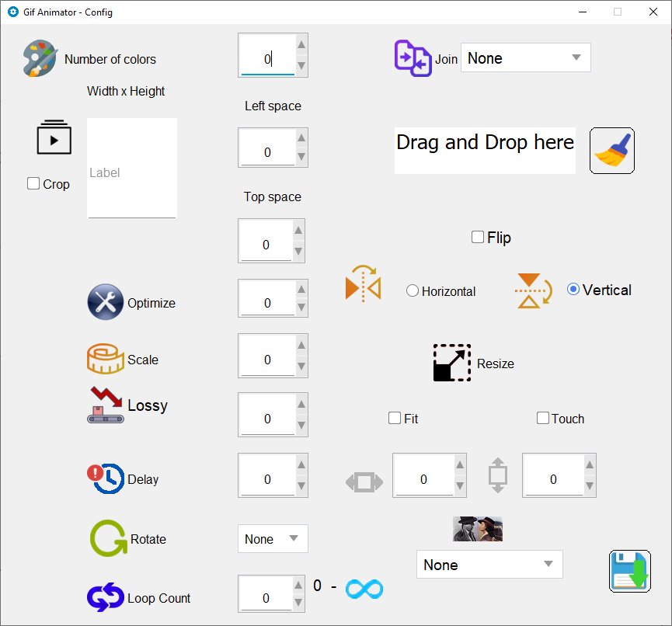Click the green Rotate arrow icon

point(109,538)
